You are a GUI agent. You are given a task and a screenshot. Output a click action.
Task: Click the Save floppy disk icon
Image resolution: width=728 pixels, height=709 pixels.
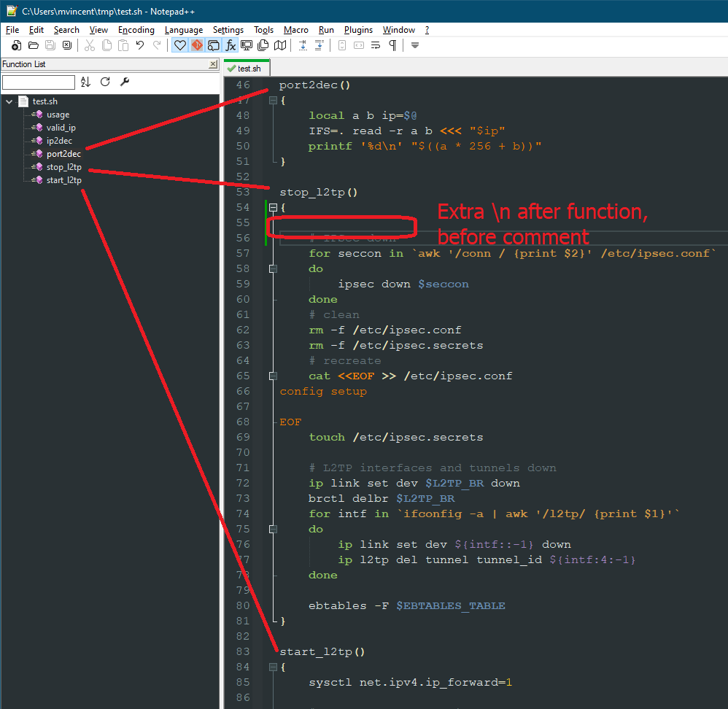[50, 45]
